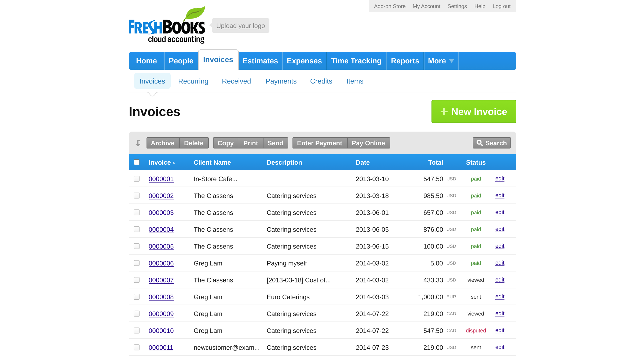The height and width of the screenshot is (362, 644).
Task: Check the box for invoice 0000003
Action: click(137, 213)
